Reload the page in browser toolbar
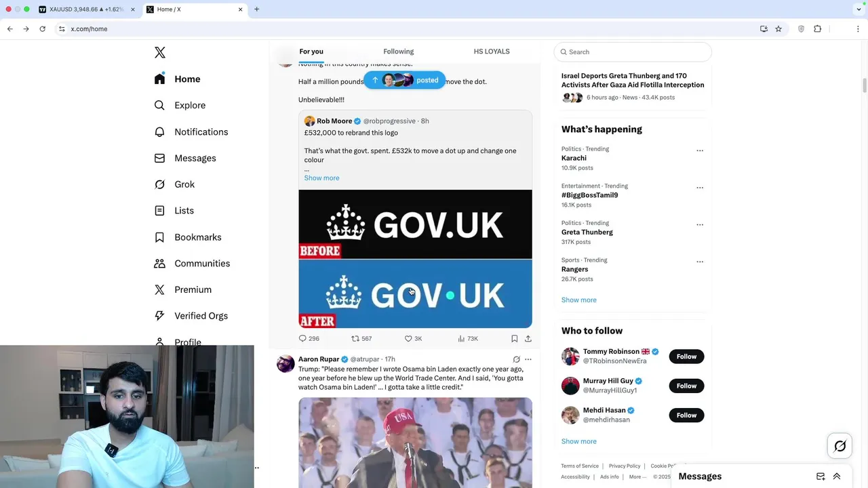This screenshot has width=868, height=488. point(42,29)
